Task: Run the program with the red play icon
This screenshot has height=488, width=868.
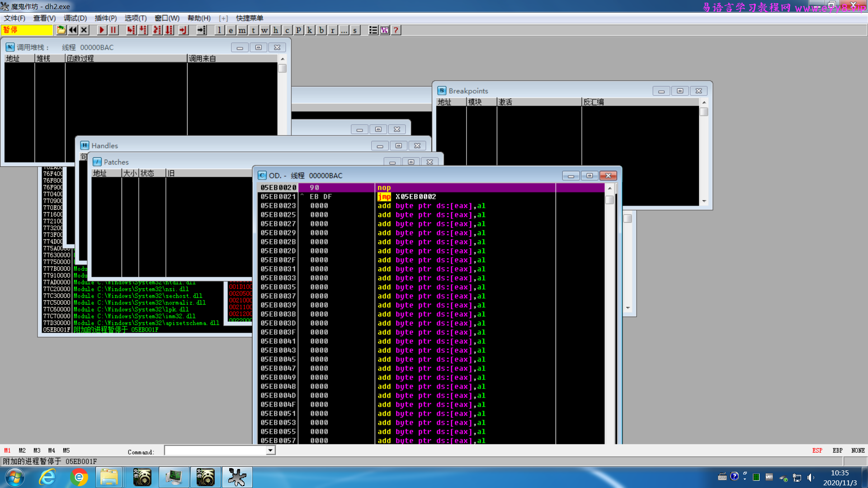Action: [102, 30]
